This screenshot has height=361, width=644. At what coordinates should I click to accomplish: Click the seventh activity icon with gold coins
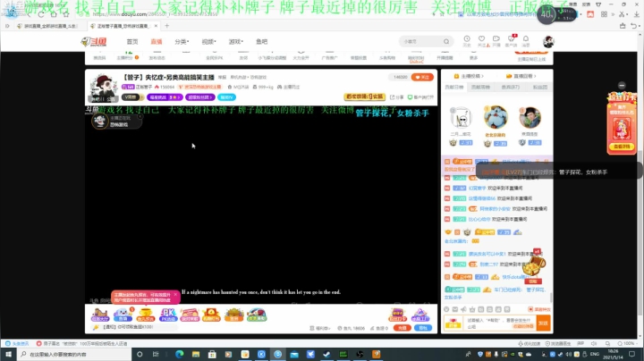tap(233, 315)
